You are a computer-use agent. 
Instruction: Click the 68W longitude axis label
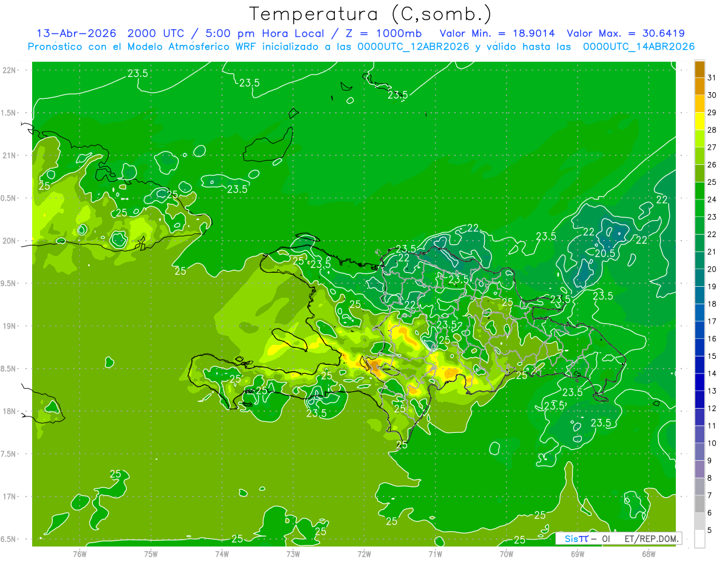coord(648,554)
